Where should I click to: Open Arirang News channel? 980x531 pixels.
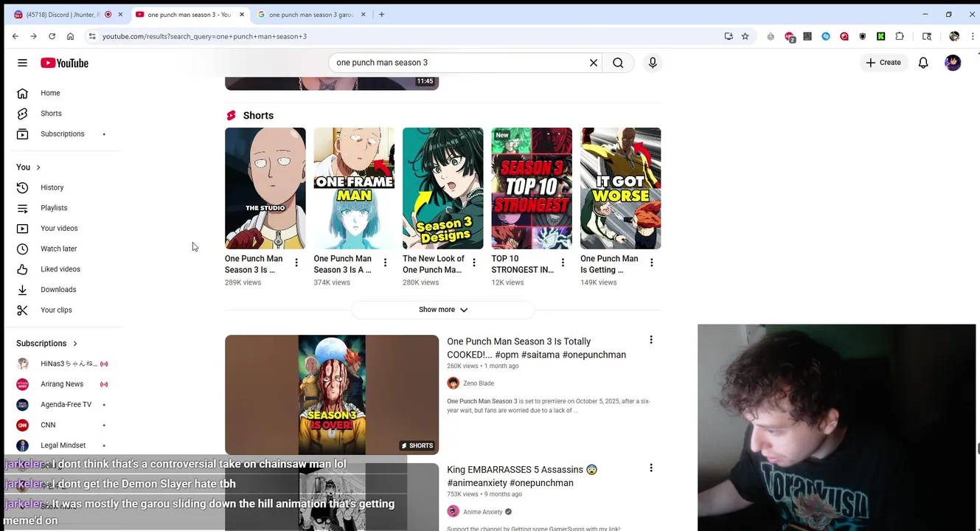tap(63, 384)
